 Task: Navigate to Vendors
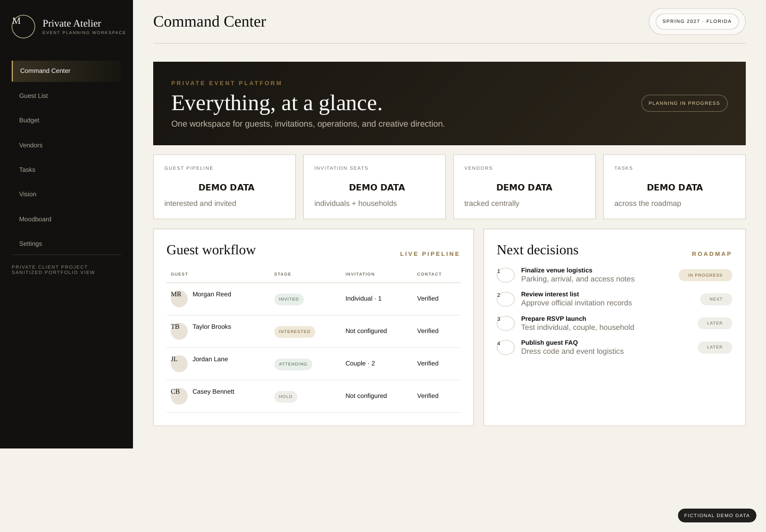point(66,145)
